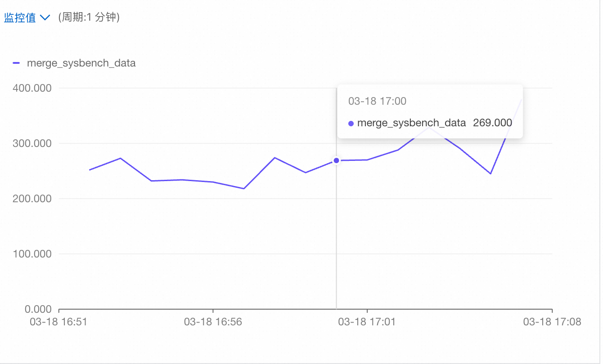Click the 03-18 16:51 axis label

(x=58, y=322)
